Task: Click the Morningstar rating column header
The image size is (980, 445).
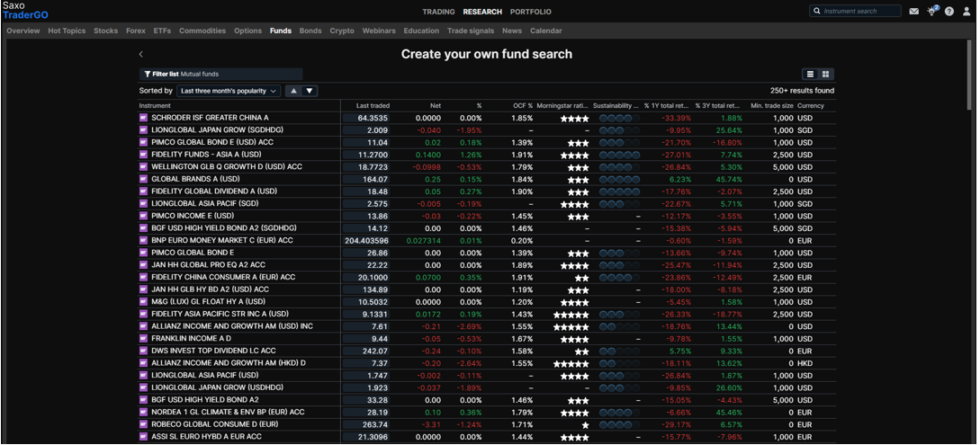Action: (562, 105)
